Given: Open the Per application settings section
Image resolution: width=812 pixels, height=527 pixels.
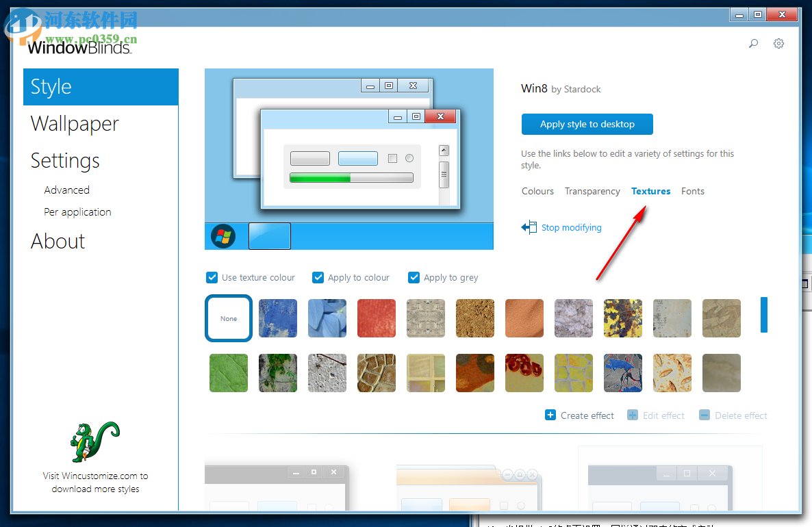Looking at the screenshot, I should [77, 211].
